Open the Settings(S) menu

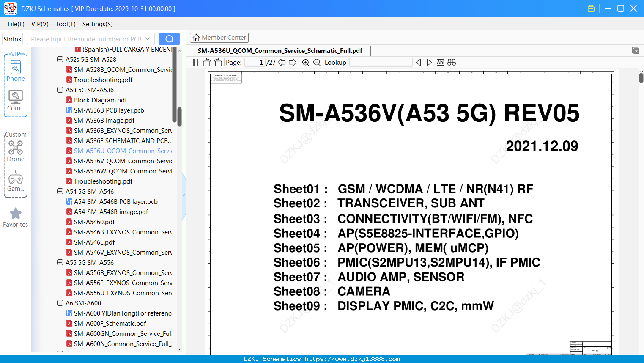(x=97, y=24)
